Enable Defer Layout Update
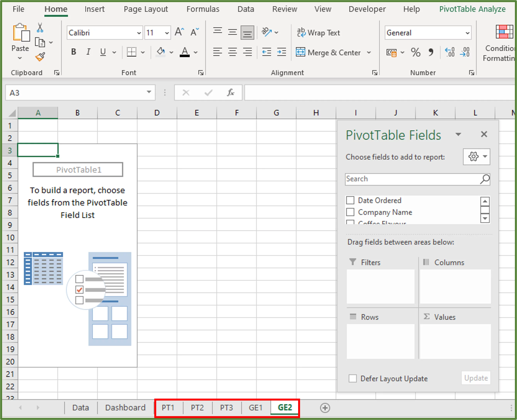Image resolution: width=517 pixels, height=420 pixels. coord(353,378)
